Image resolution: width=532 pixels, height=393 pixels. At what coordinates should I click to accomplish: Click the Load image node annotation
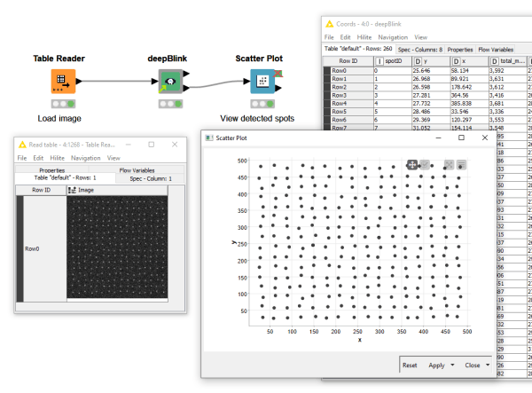pos(59,119)
